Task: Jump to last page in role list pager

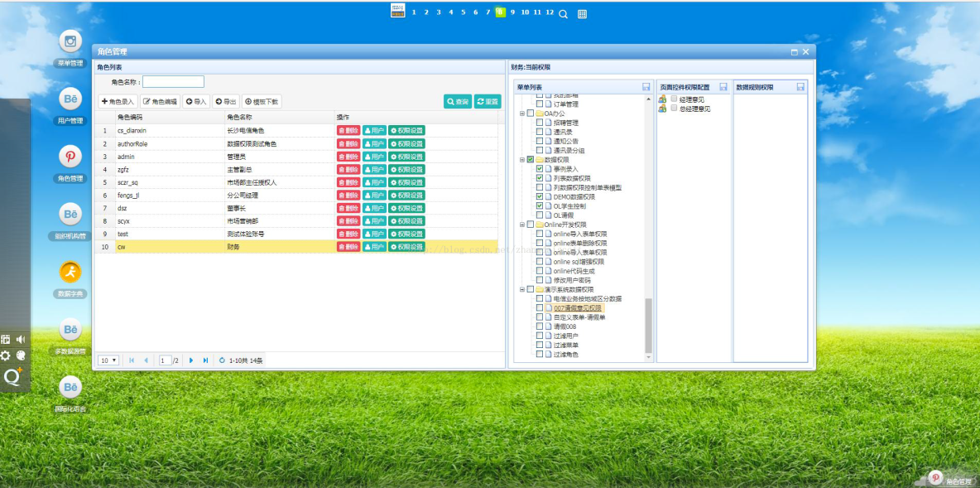Action: click(205, 360)
